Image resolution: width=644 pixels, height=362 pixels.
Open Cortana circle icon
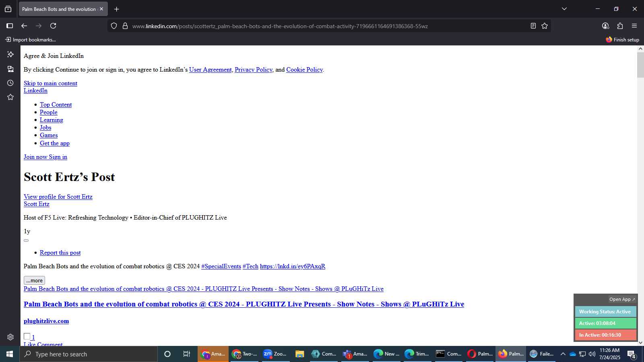point(167,354)
